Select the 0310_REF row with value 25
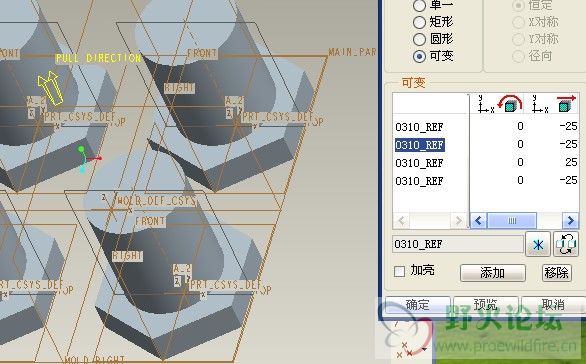 click(419, 163)
